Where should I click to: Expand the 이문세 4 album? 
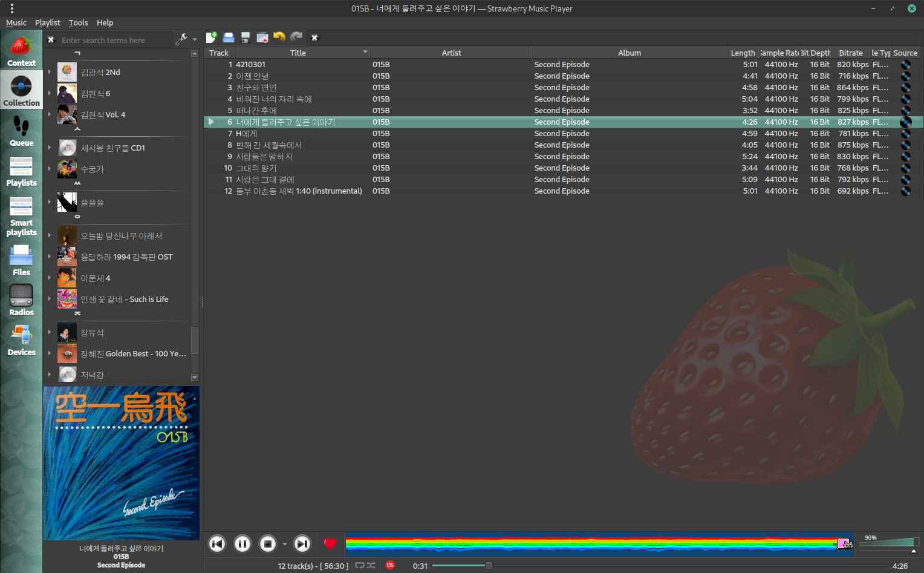(x=50, y=278)
